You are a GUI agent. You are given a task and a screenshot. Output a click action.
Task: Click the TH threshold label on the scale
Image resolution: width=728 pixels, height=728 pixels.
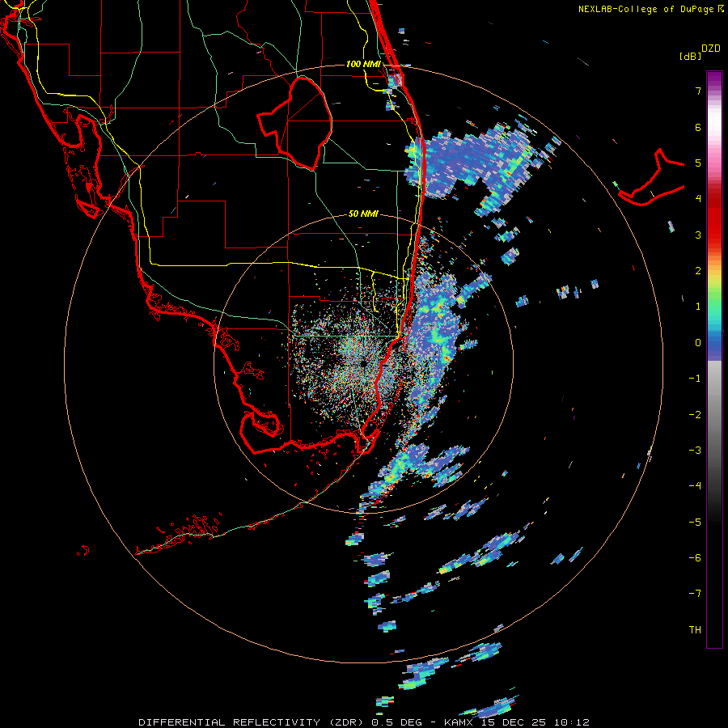pos(695,629)
